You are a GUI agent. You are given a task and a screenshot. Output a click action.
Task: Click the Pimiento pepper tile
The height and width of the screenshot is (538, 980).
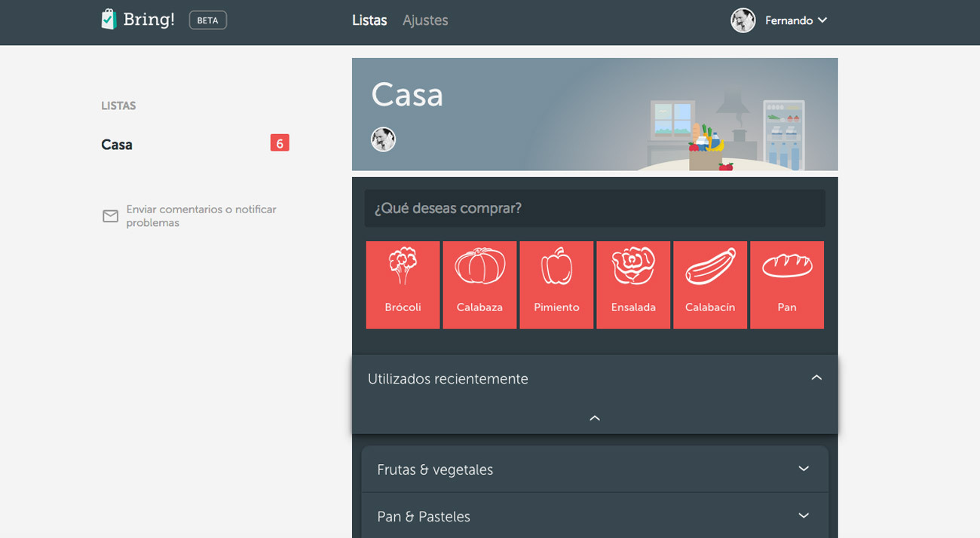556,285
